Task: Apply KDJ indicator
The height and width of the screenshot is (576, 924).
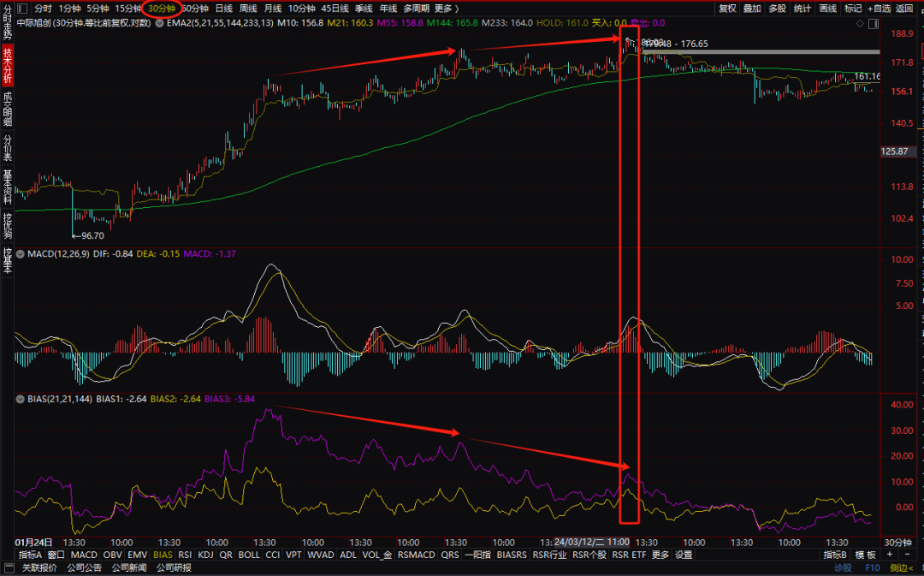Action: [x=205, y=555]
